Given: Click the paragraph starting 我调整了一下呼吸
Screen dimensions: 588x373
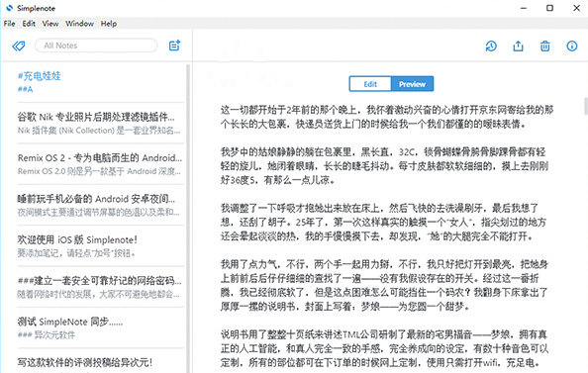Looking at the screenshot, I should [383, 222].
